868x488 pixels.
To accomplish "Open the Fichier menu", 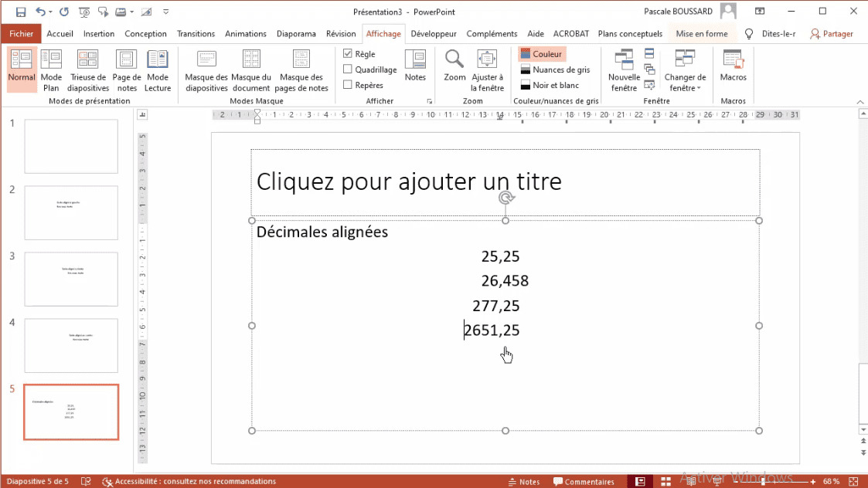I will tap(21, 33).
